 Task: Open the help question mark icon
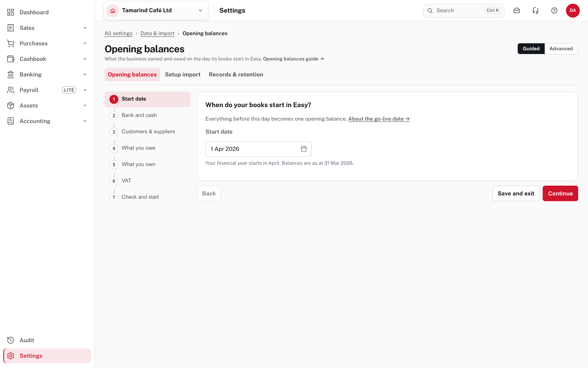[x=554, y=10]
